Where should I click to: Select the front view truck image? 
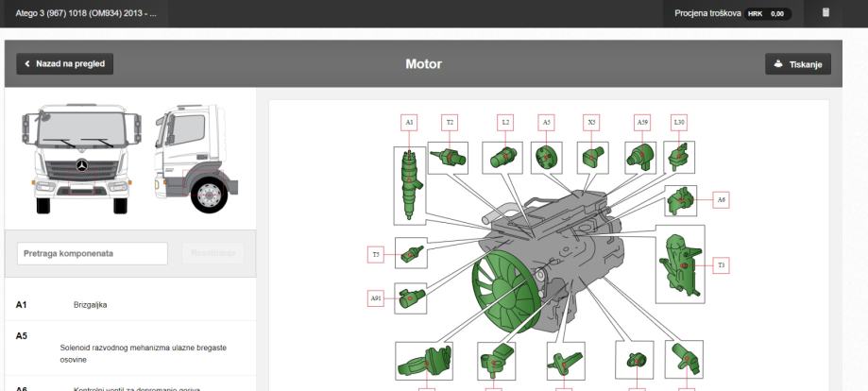click(82, 159)
